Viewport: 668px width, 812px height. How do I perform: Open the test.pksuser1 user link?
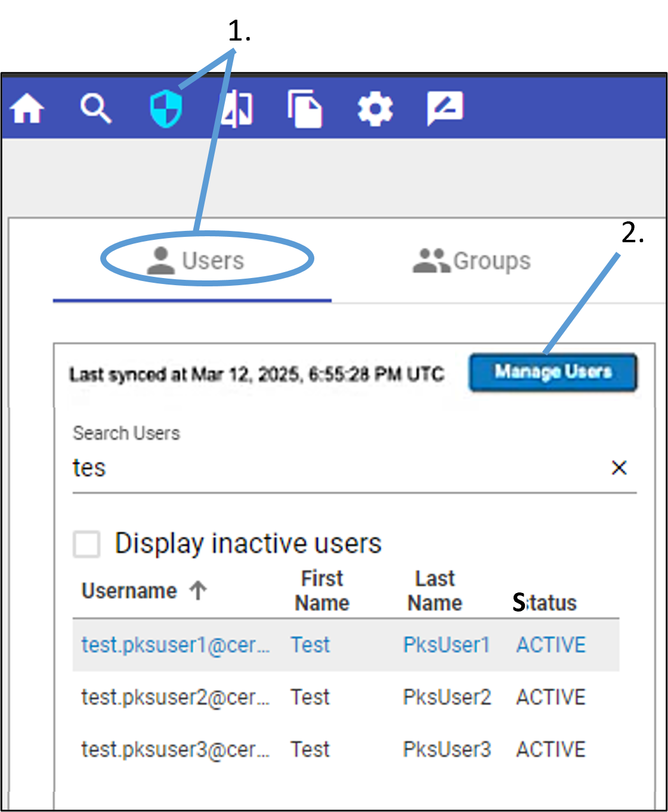(175, 645)
